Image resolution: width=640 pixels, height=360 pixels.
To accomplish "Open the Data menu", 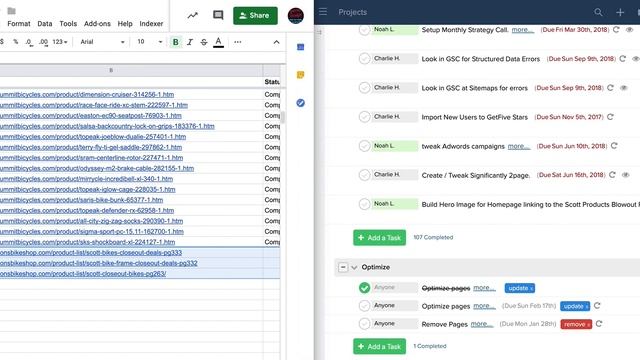I will click(x=44, y=24).
